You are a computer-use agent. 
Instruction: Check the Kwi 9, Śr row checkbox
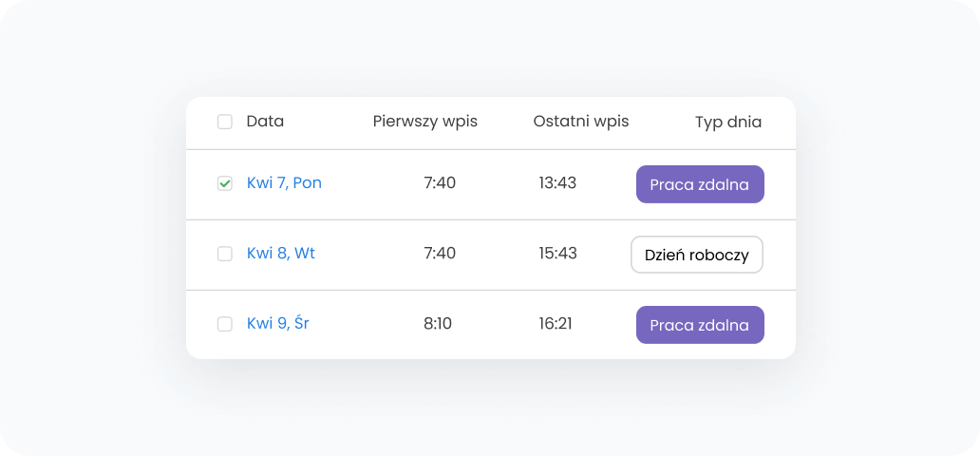pos(225,324)
